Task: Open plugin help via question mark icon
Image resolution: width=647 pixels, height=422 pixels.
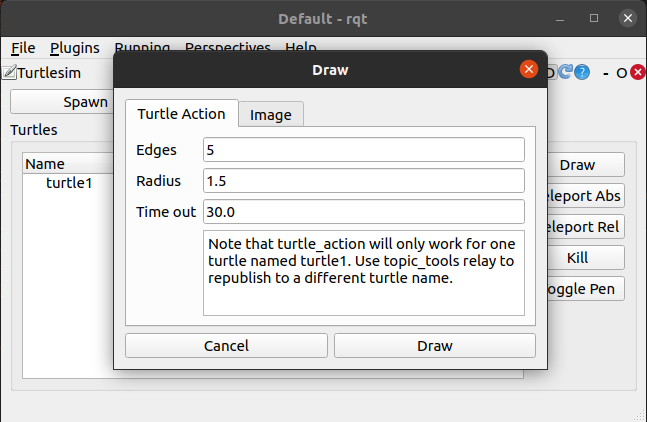Action: [582, 73]
